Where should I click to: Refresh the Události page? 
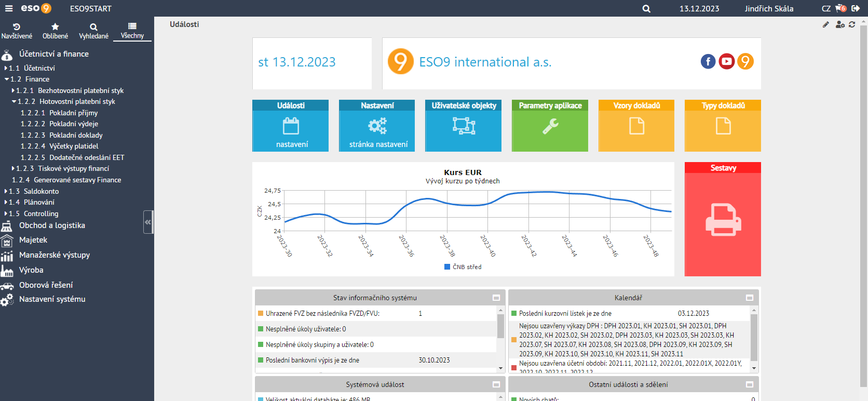click(852, 24)
